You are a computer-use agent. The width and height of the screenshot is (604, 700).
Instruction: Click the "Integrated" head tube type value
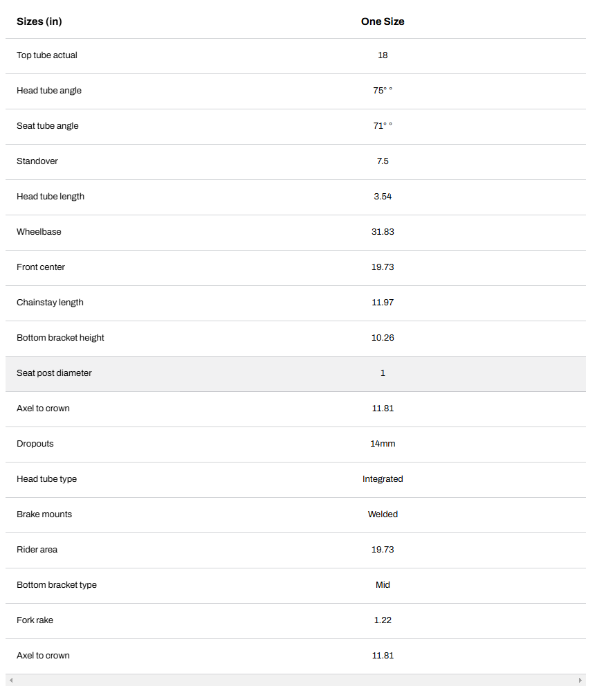383,479
